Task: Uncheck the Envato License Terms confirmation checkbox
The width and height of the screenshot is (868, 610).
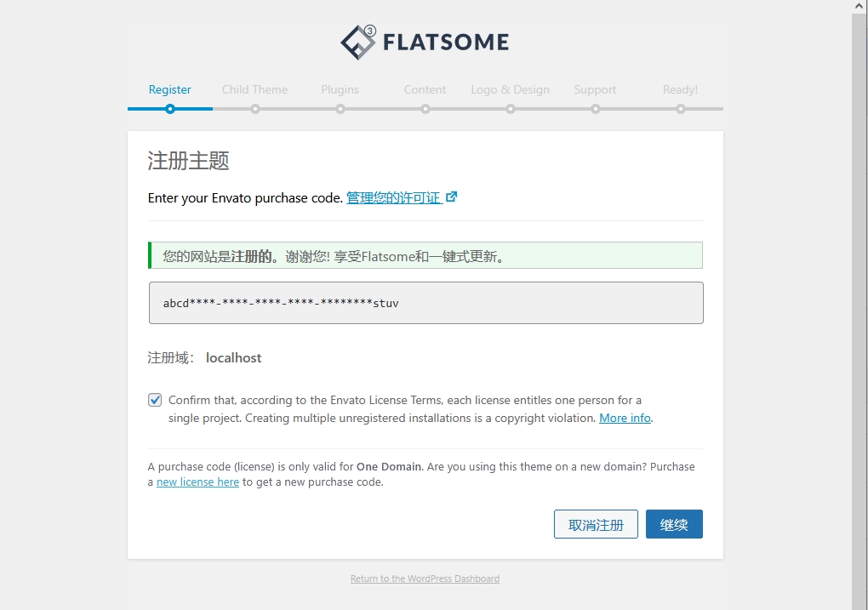Action: pos(155,400)
